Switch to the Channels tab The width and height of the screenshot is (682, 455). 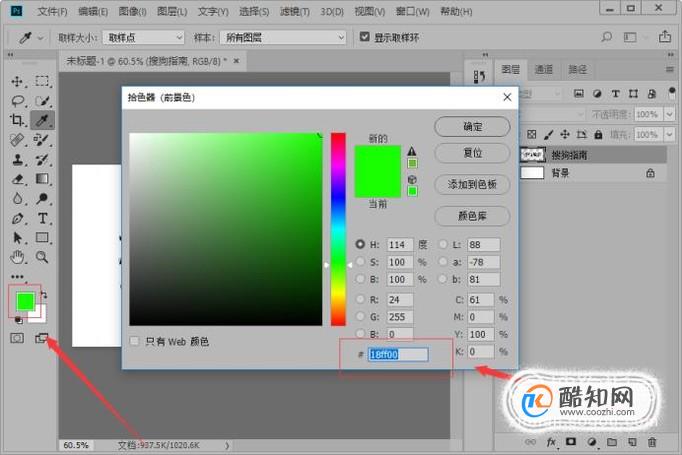tap(544, 69)
